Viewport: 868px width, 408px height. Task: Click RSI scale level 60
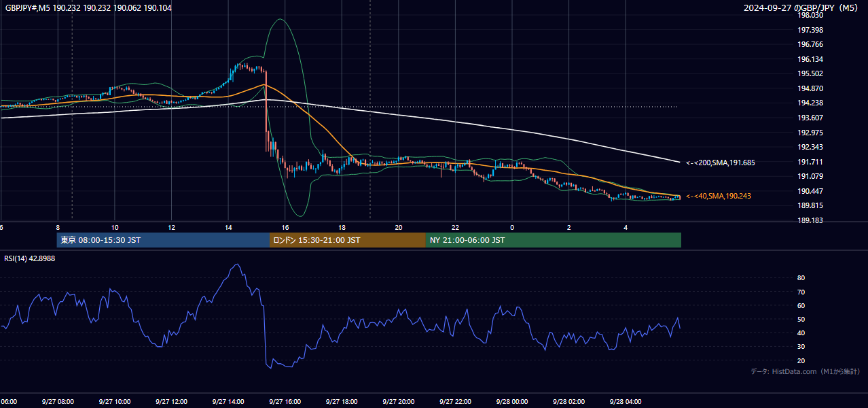pos(801,305)
